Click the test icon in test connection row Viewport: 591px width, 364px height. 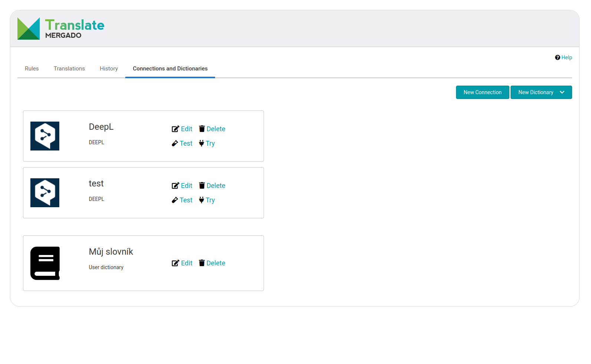click(175, 200)
